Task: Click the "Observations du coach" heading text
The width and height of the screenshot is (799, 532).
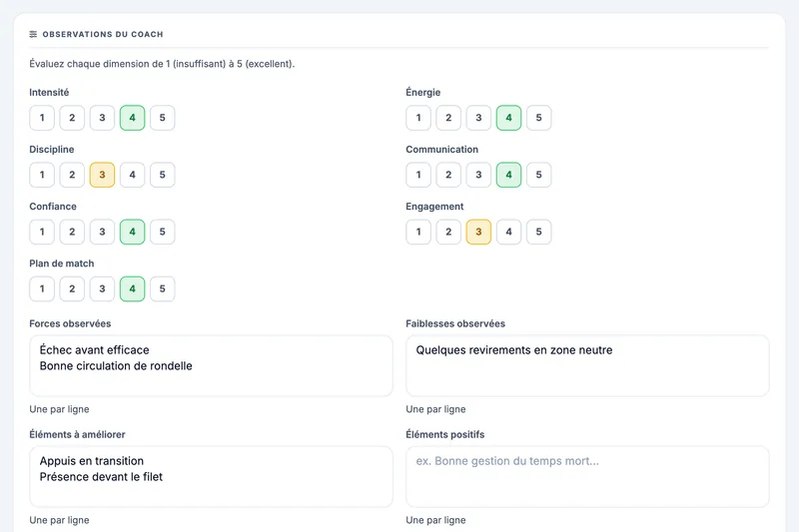Action: pyautogui.click(x=103, y=34)
